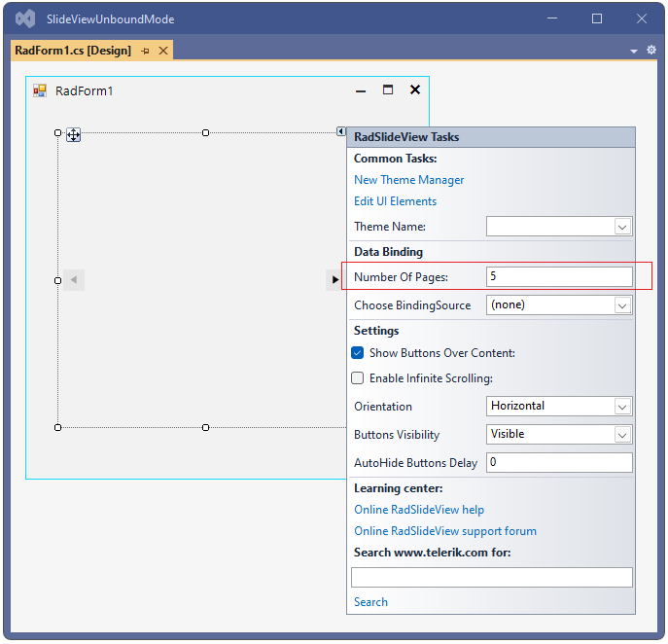Image resolution: width=668 pixels, height=644 pixels.
Task: Click the Visual Studio logo icon
Action: tap(25, 18)
